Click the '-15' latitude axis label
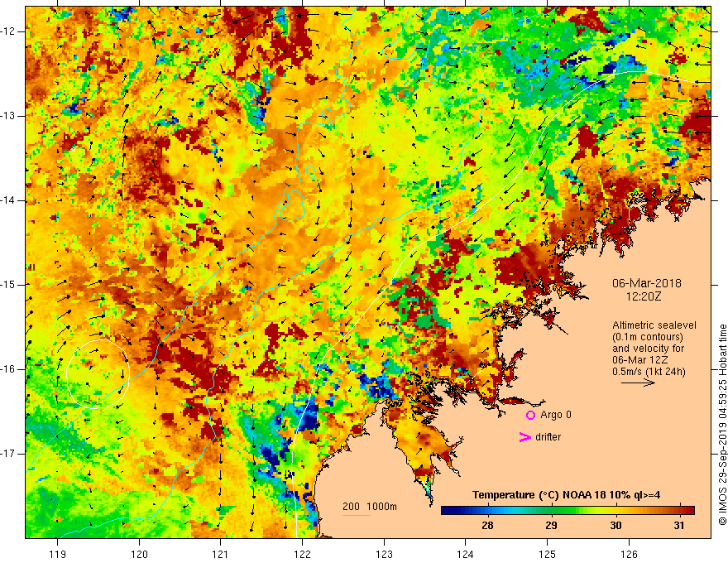The width and height of the screenshot is (728, 563). tap(9, 285)
